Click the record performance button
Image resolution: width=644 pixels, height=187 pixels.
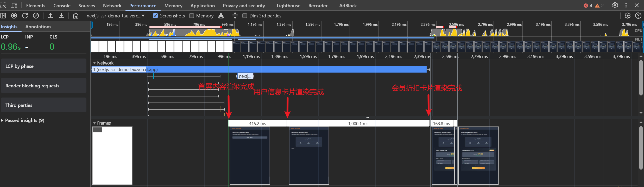coord(14,16)
